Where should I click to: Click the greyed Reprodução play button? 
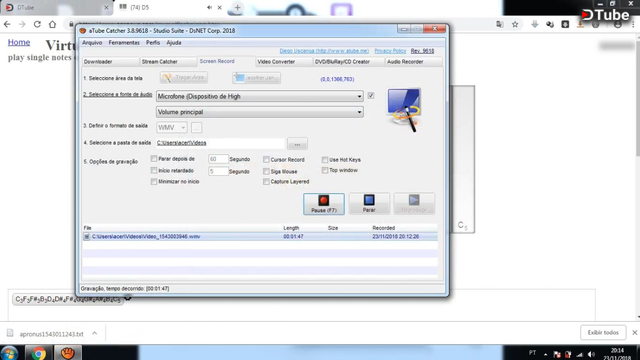414,204
